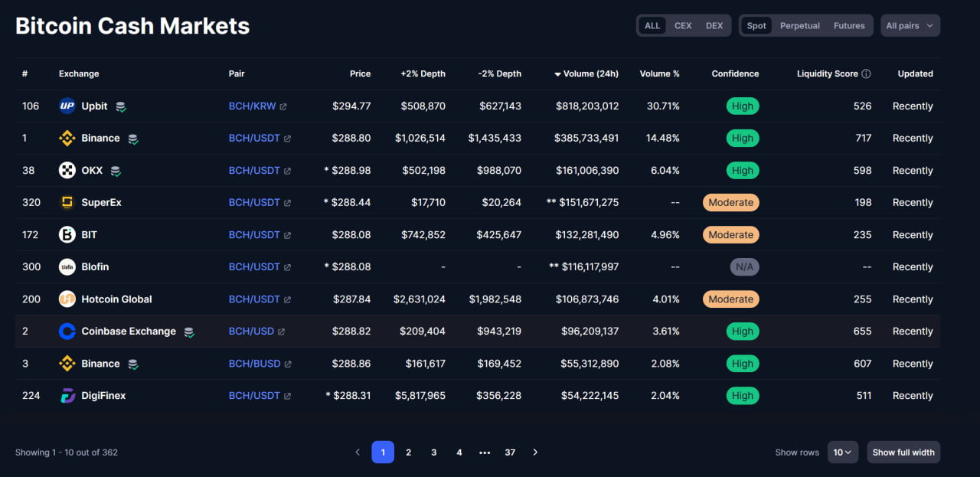Click the reserves badge beside Binance BCH/BUSD
The height and width of the screenshot is (477, 980).
point(133,364)
